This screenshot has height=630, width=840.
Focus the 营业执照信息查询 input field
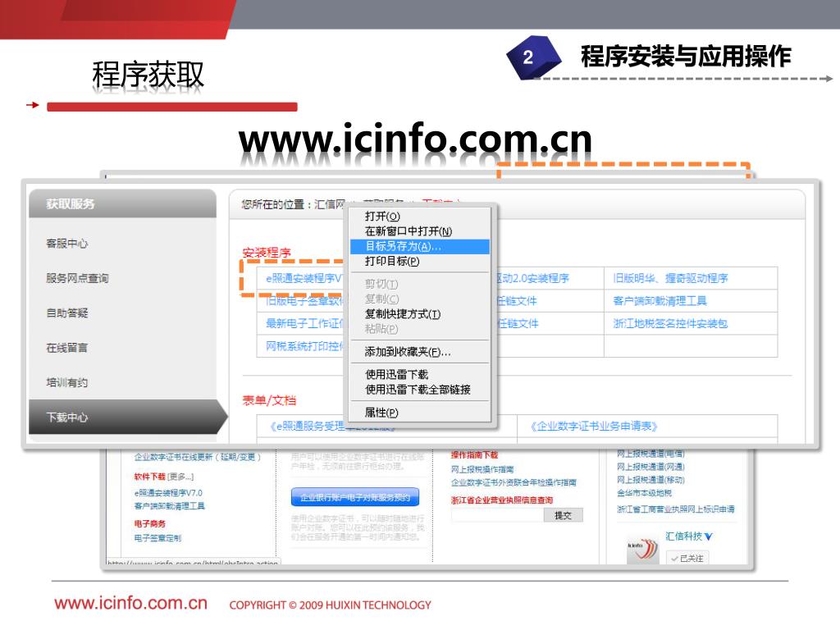pyautogui.click(x=497, y=515)
